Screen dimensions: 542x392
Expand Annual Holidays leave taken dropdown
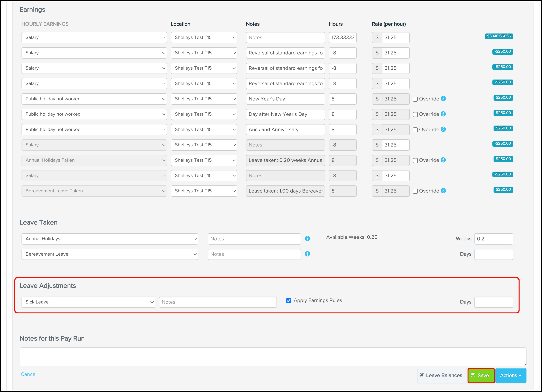click(x=110, y=239)
